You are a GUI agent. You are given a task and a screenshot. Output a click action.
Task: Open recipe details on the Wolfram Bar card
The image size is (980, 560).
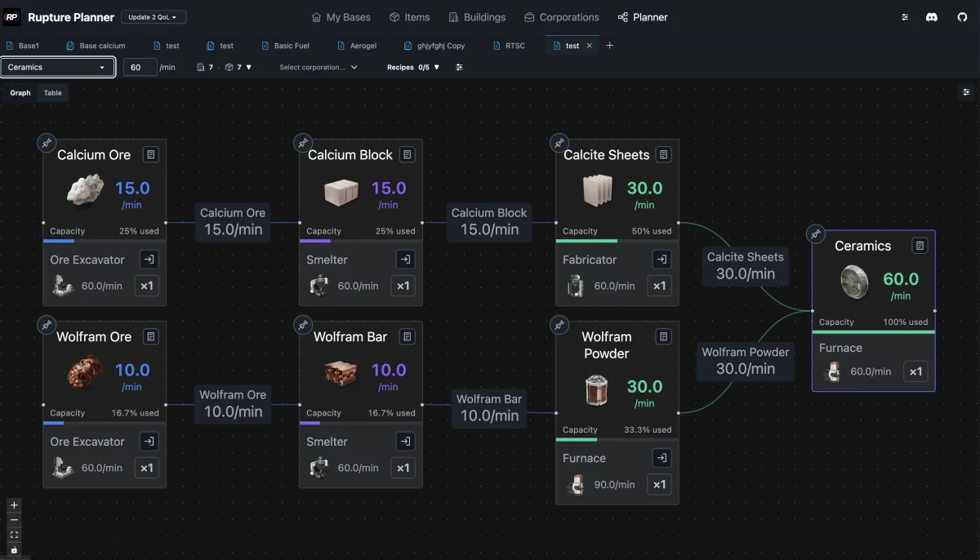coord(408,336)
